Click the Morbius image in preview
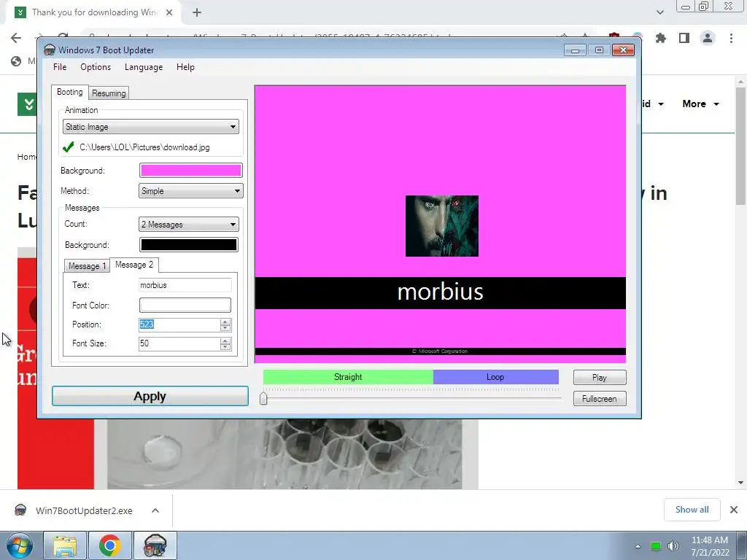The width and height of the screenshot is (747, 560). coord(441,226)
